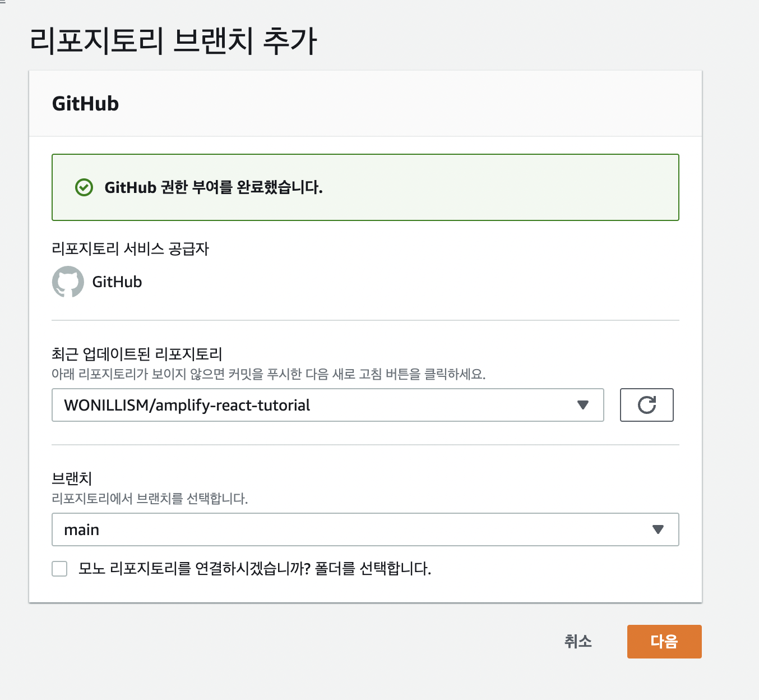
Task: Click the '최근 업데이트된 리포지토리' label
Action: coord(137,354)
